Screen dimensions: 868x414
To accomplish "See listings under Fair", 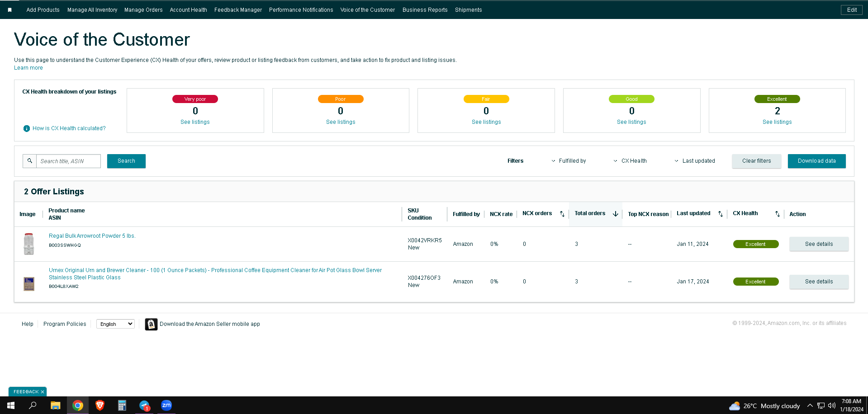I will pos(486,122).
